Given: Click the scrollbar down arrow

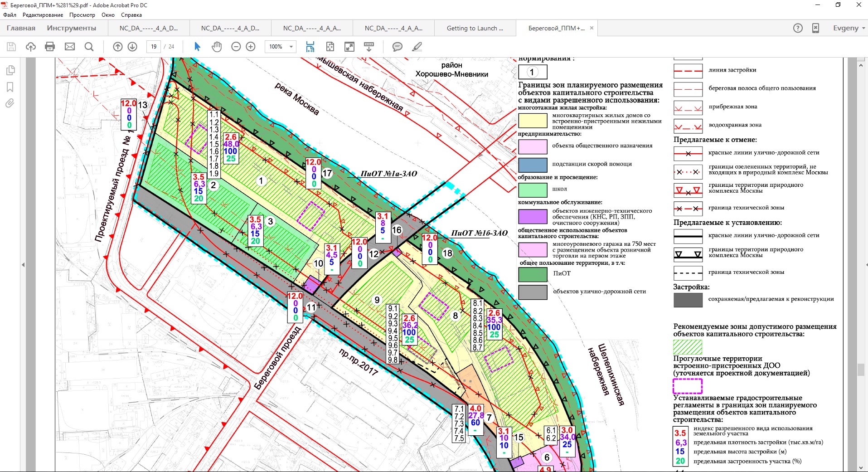Looking at the screenshot, I should coord(861,467).
